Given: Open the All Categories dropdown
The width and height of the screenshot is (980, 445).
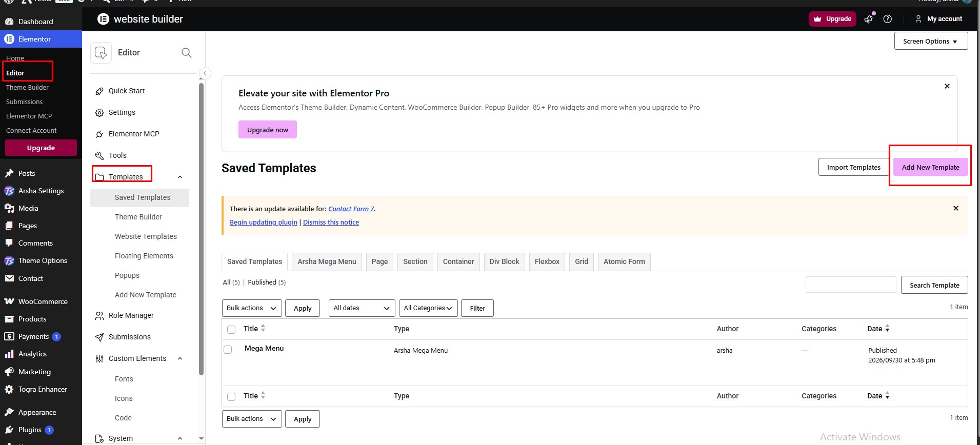Looking at the screenshot, I should coord(428,308).
